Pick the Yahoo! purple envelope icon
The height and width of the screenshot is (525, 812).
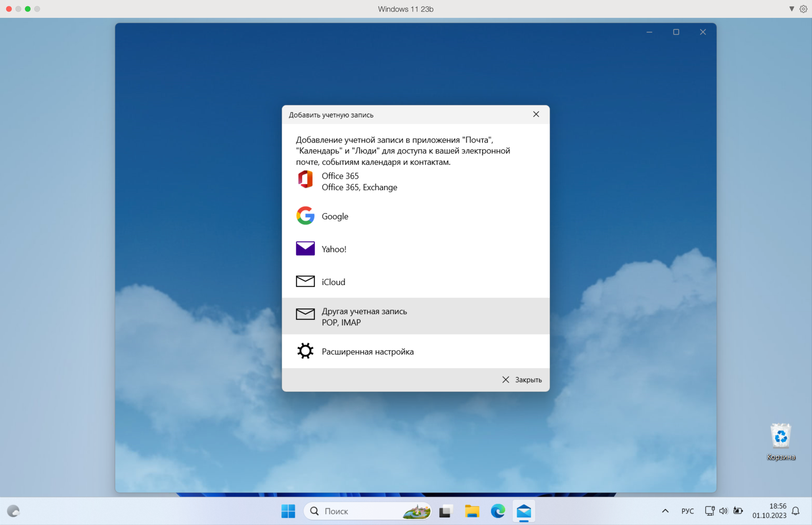(305, 248)
